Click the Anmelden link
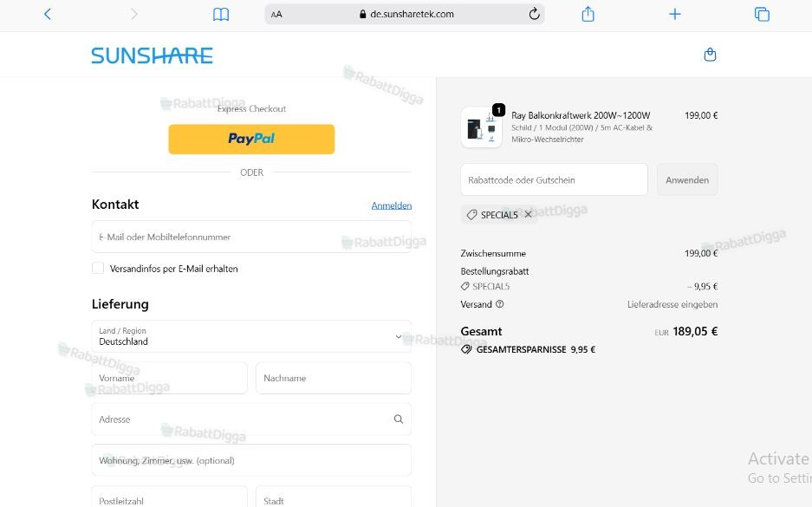The width and height of the screenshot is (812, 507). [392, 205]
